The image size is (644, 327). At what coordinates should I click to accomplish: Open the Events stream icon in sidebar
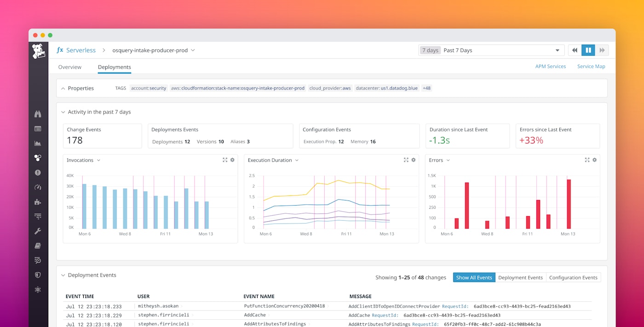click(x=38, y=129)
